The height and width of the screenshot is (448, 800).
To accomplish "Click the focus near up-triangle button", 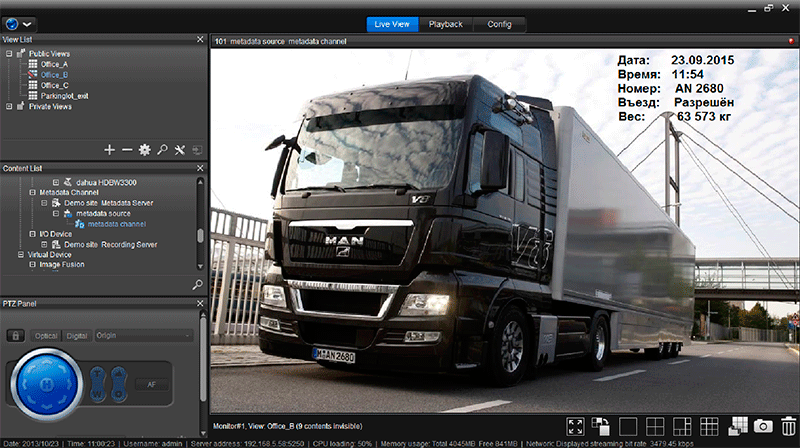I will pyautogui.click(x=119, y=375).
